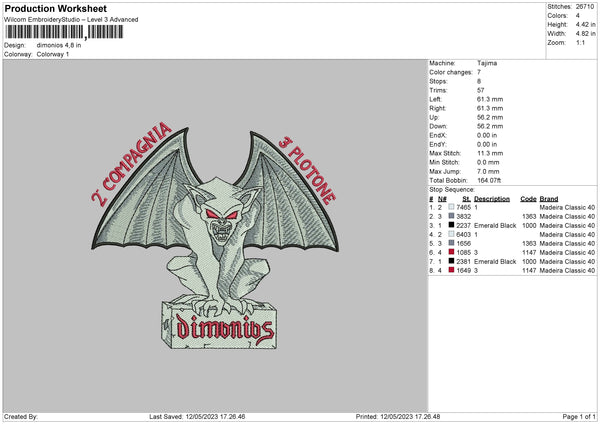The height and width of the screenshot is (424, 600).
Task: Click the Width value "4.82 in"
Action: pyautogui.click(x=585, y=34)
